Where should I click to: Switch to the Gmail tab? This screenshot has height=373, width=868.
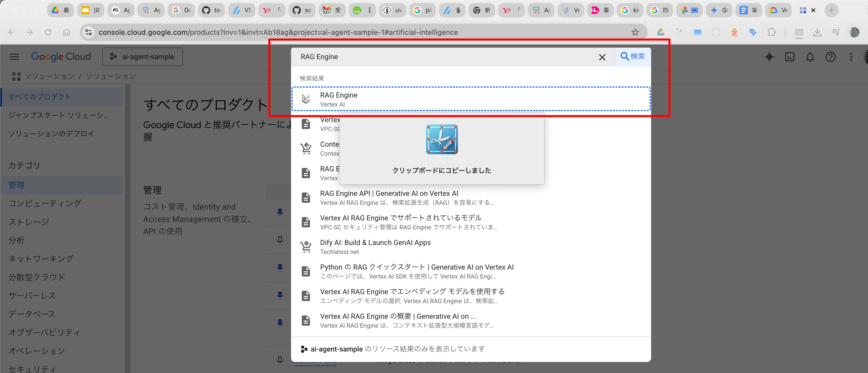click(332, 10)
